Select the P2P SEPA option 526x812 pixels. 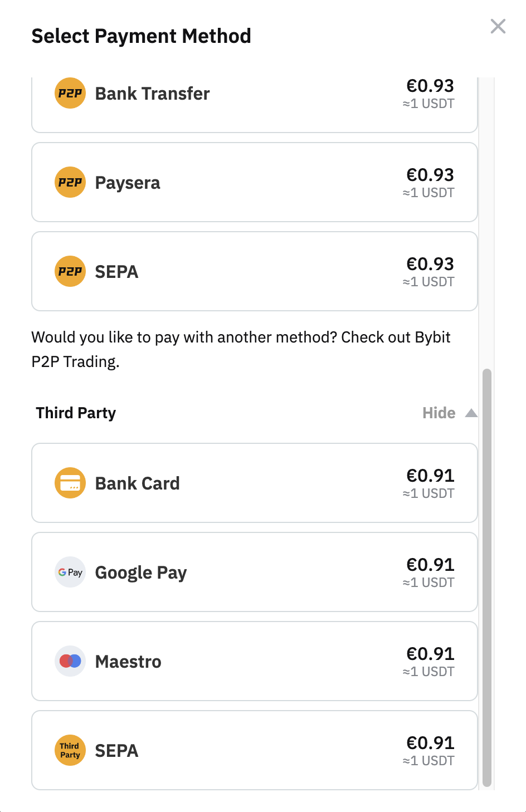coord(255,271)
